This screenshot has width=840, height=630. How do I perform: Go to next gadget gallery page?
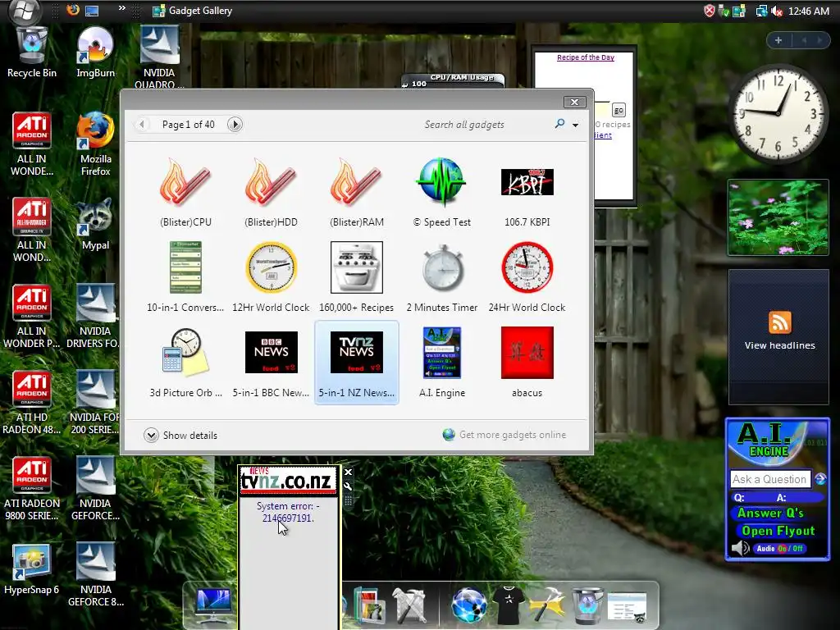click(235, 125)
